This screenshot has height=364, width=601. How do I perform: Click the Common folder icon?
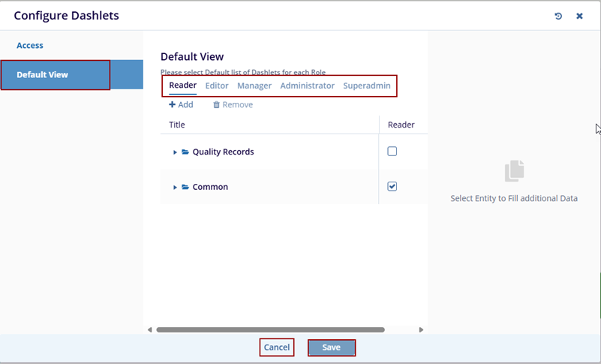(185, 187)
